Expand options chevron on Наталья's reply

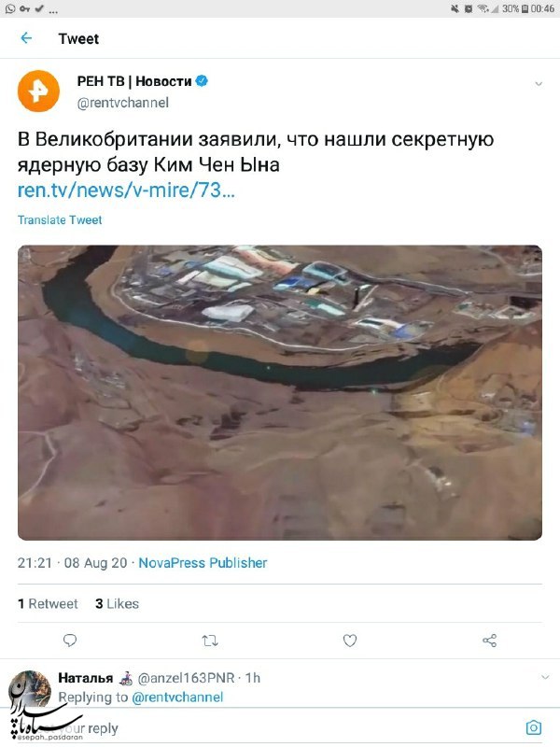tap(545, 677)
